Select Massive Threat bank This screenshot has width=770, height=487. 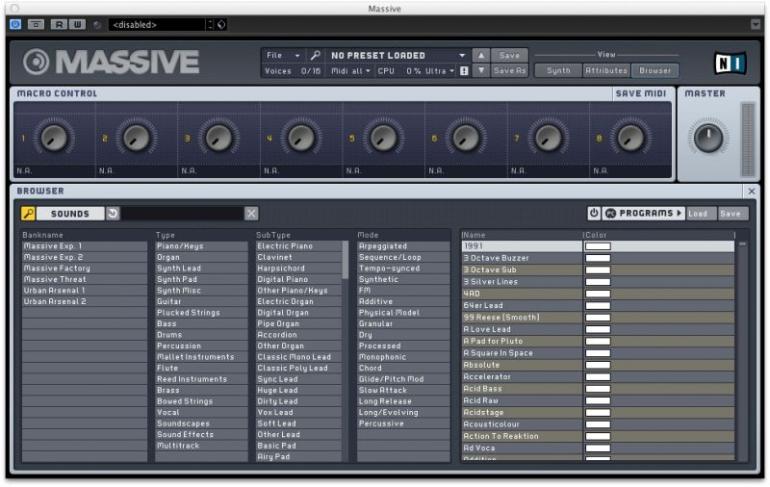pos(84,279)
